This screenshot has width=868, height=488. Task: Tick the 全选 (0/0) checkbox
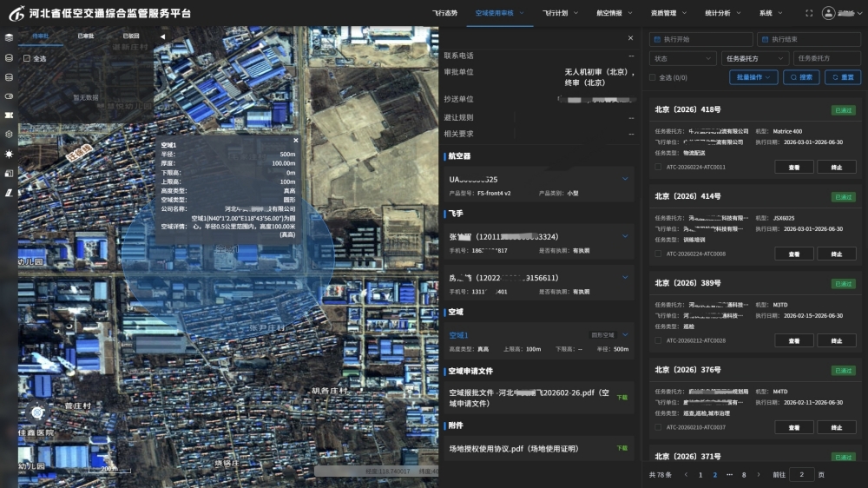coord(654,77)
